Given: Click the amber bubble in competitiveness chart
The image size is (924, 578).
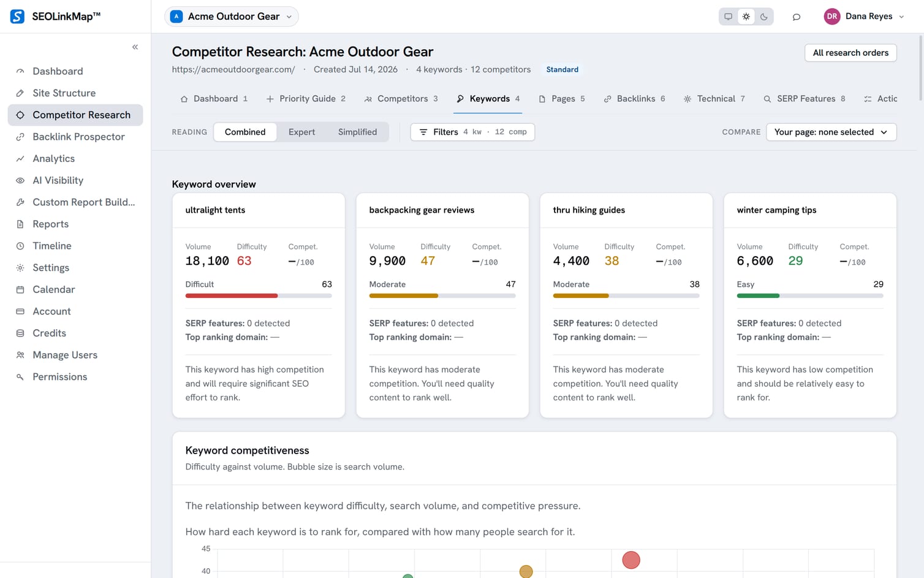Looking at the screenshot, I should tap(526, 572).
